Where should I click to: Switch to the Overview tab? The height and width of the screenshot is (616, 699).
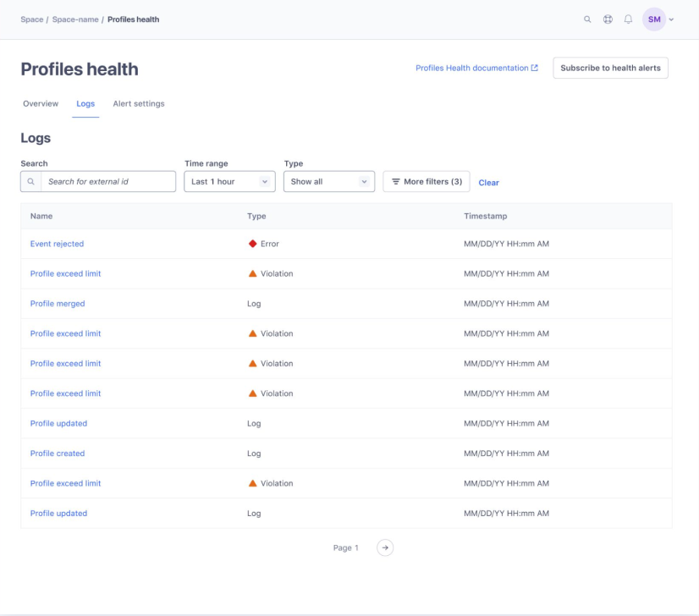pos(41,103)
